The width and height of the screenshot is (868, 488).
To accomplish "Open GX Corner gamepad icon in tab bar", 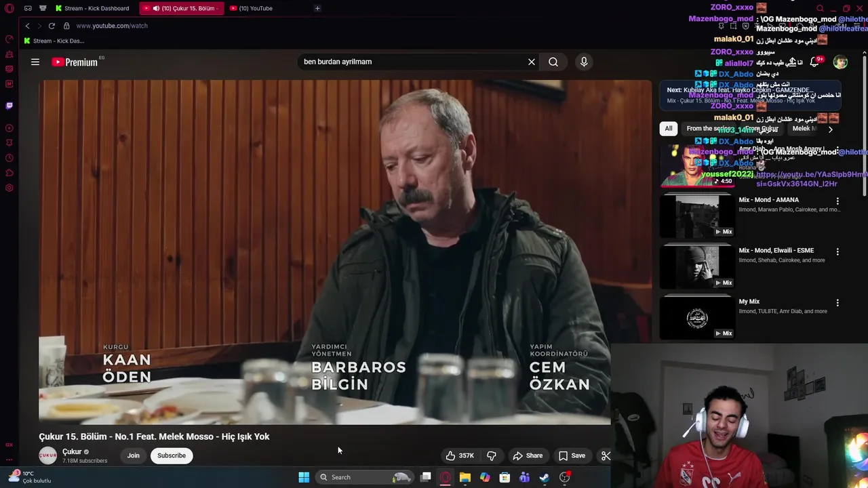I will 28,8.
